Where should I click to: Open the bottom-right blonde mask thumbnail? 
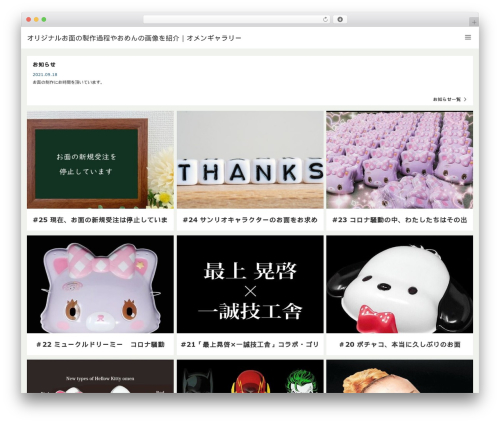399,376
